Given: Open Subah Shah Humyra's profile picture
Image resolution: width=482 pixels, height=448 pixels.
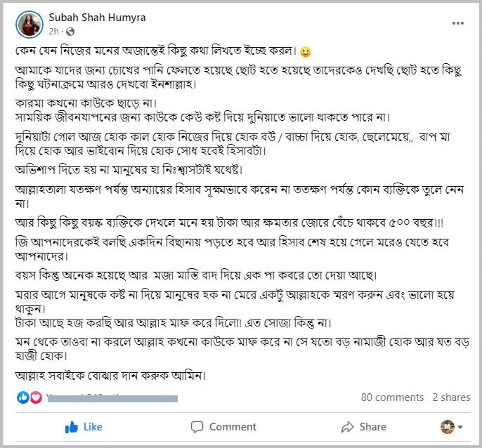Looking at the screenshot, I should pos(30,25).
